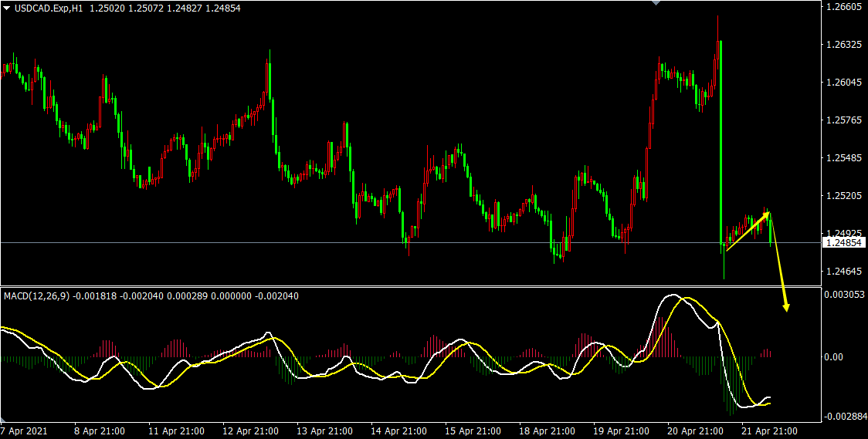Select the short upward yellow arrow on chart
This screenshot has height=439, width=868.
pyautogui.click(x=748, y=231)
